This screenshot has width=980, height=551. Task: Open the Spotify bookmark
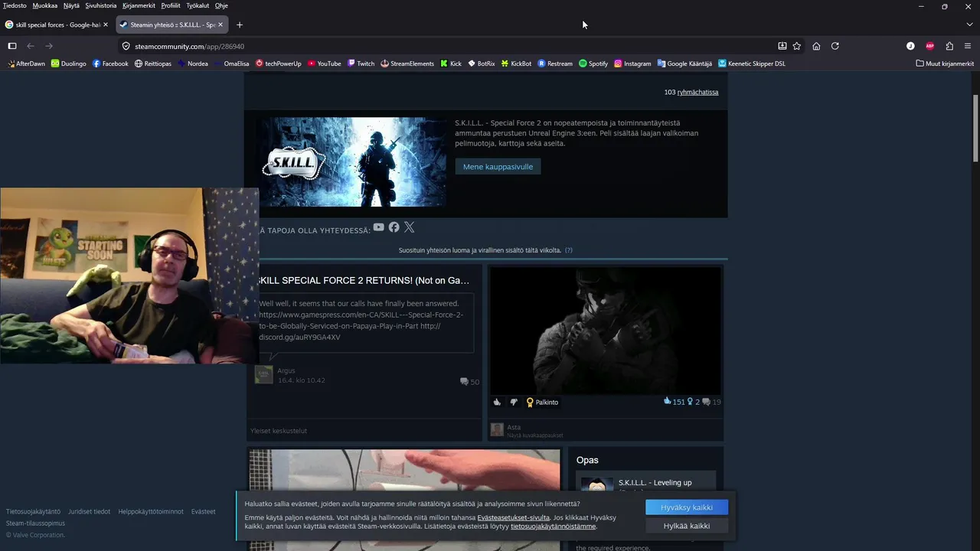click(593, 64)
